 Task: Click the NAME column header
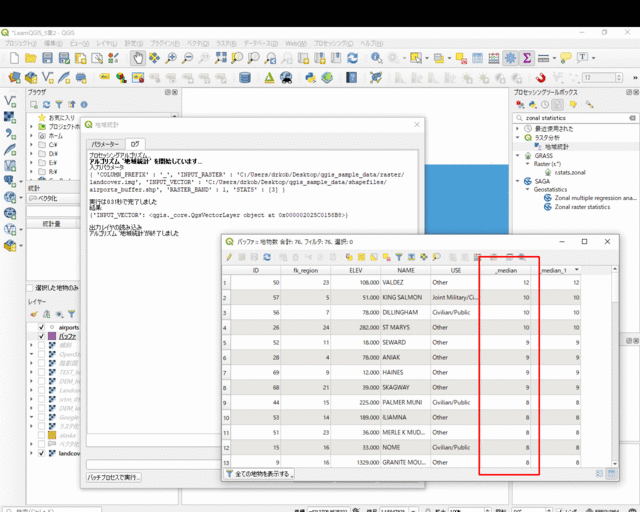click(406, 270)
